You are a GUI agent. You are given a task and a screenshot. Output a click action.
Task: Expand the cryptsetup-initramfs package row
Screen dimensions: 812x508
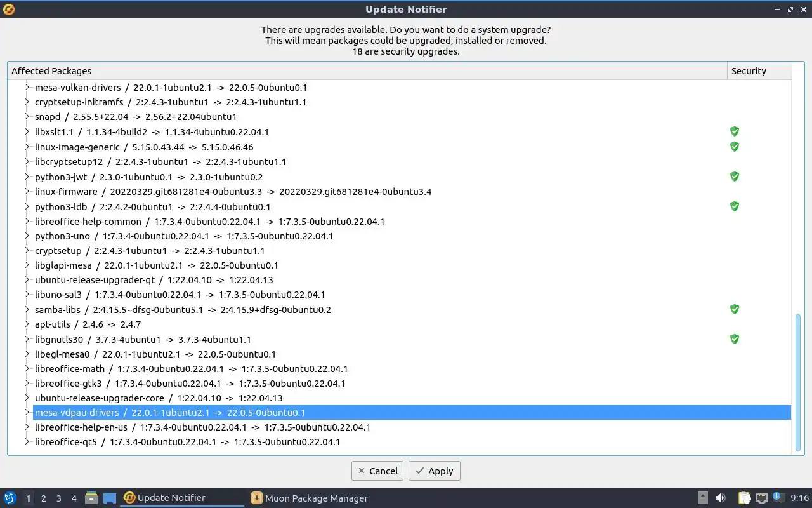coord(27,102)
